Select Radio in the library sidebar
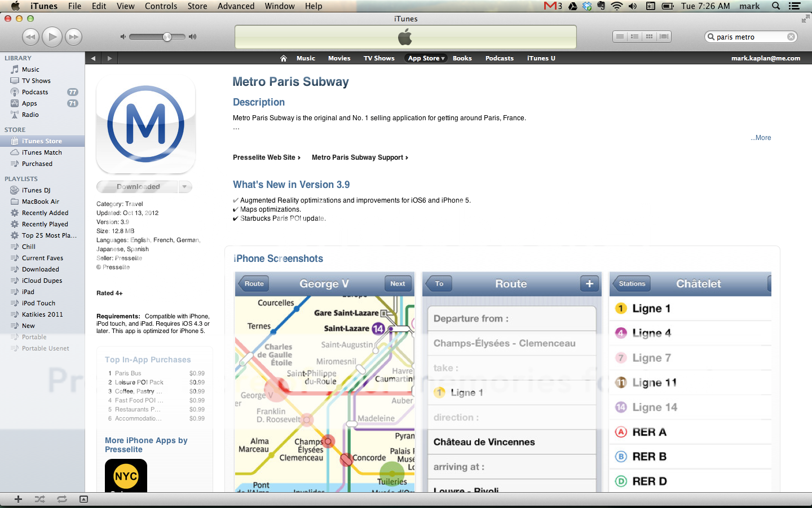 (x=42, y=115)
